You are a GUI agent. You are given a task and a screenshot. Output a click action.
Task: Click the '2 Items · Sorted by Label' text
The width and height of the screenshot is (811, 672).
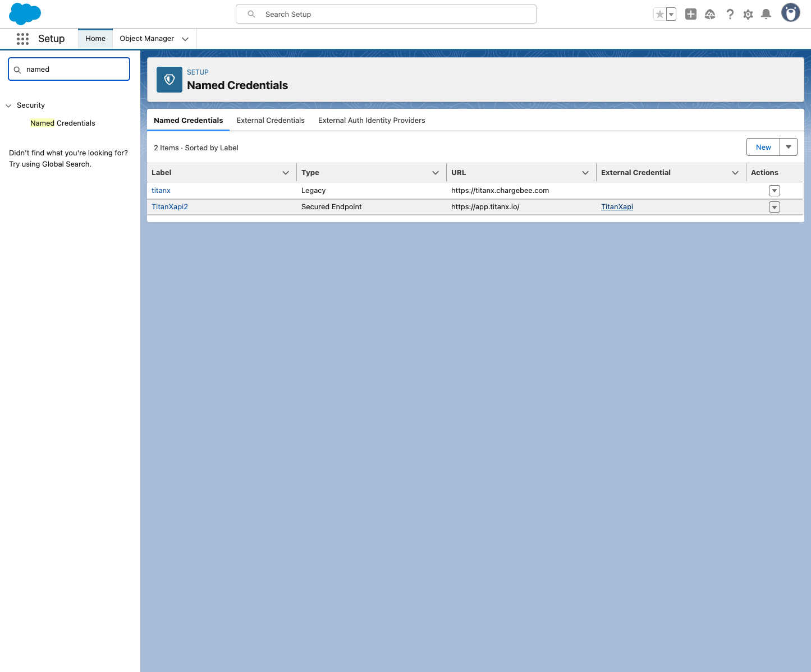coord(196,148)
